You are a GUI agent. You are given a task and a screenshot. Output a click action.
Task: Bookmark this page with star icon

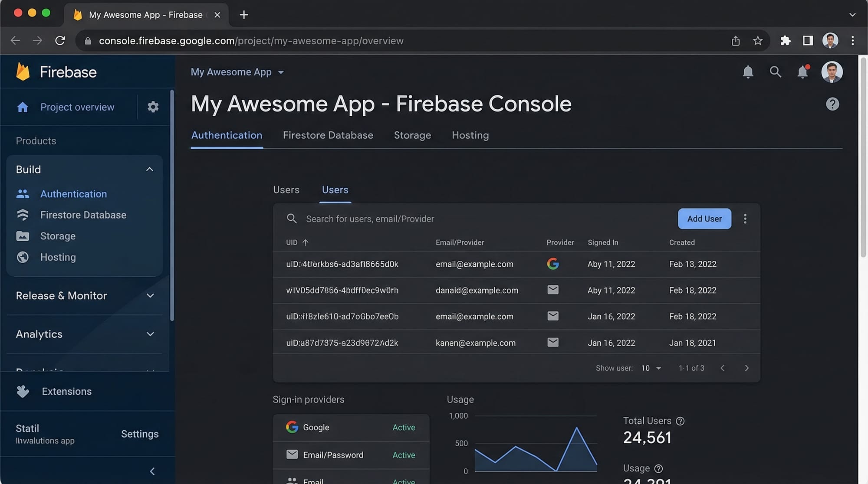(x=758, y=41)
